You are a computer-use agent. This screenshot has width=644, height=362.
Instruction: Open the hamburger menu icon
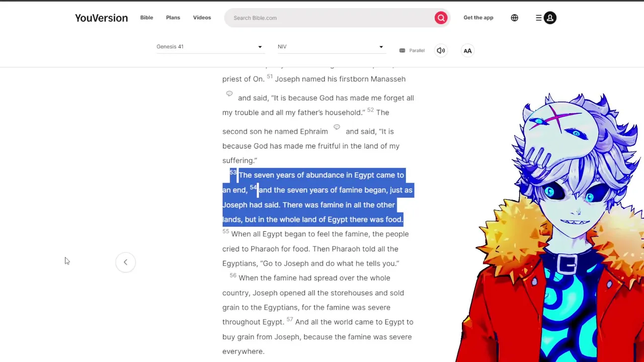pyautogui.click(x=538, y=18)
